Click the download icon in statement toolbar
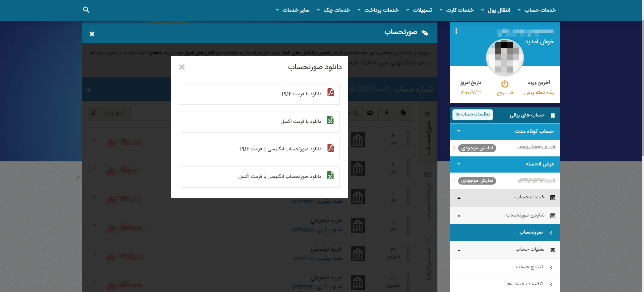Viewport: 644px width, 292px height. pyautogui.click(x=387, y=113)
